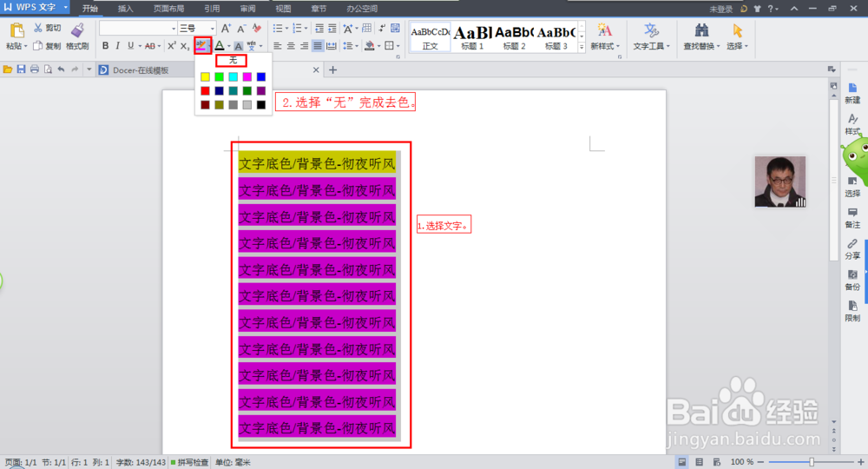Image resolution: width=868 pixels, height=469 pixels.
Task: Apply the 标题 2 heading style
Action: [x=514, y=37]
